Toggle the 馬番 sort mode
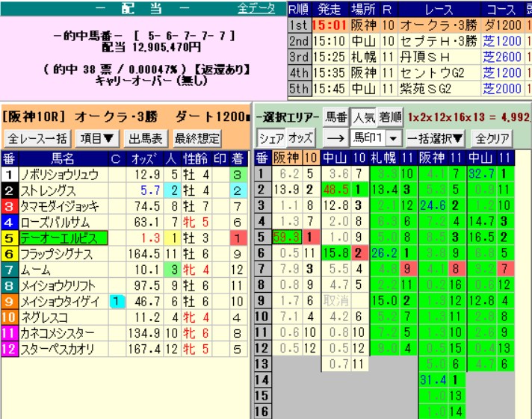 pyautogui.click(x=335, y=117)
